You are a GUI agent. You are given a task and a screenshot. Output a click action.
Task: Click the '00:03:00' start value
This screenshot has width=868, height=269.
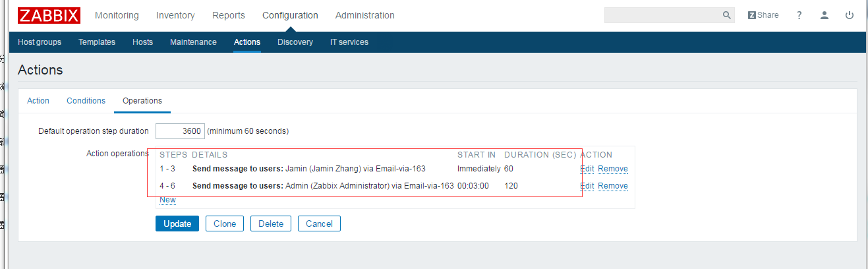click(473, 186)
